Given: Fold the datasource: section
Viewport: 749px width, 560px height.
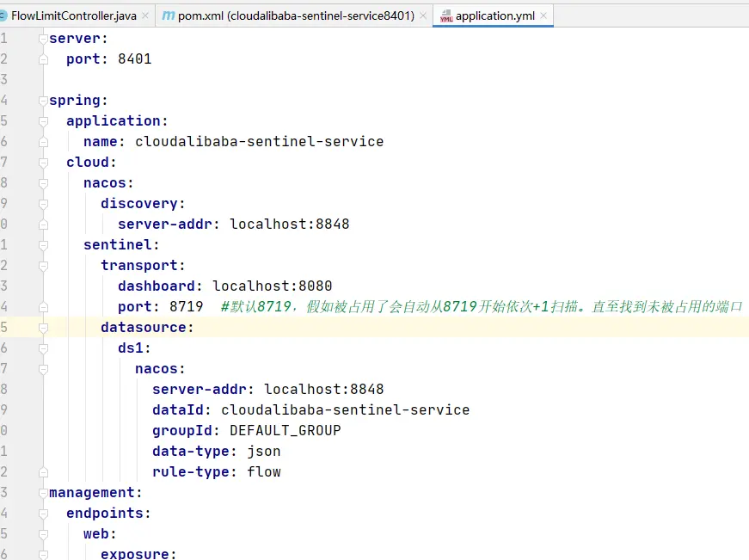Looking at the screenshot, I should (44, 327).
